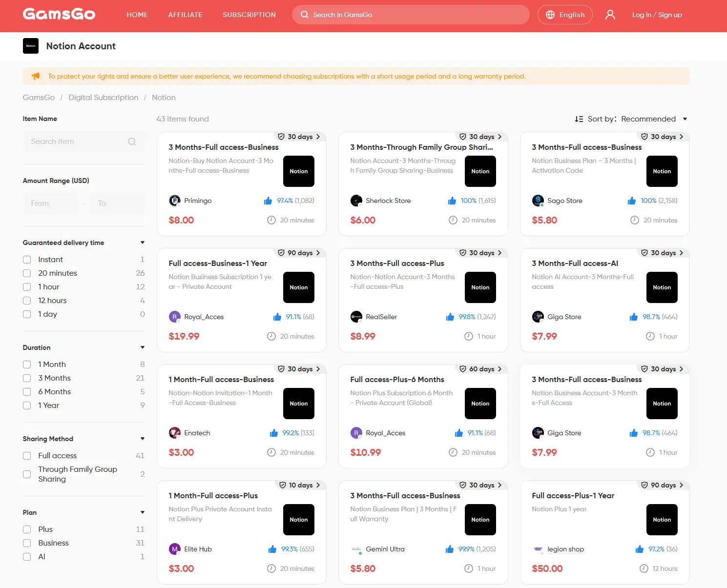
Task: Check the 1 Year duration filter
Action: (27, 406)
